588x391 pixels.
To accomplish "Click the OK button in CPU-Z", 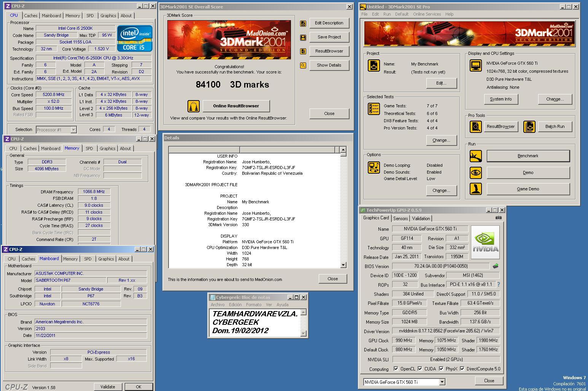I will 138,387.
